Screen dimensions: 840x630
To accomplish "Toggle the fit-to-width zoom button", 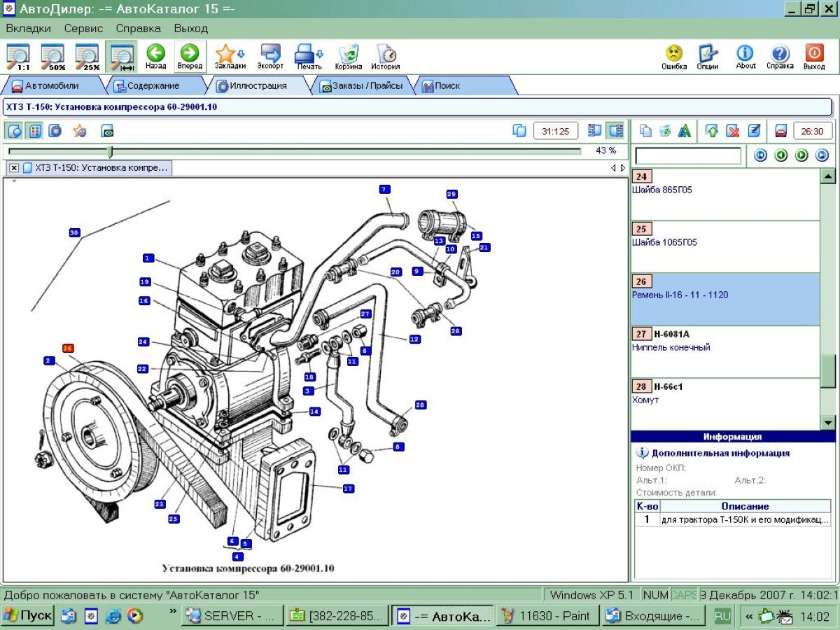I will [x=122, y=56].
